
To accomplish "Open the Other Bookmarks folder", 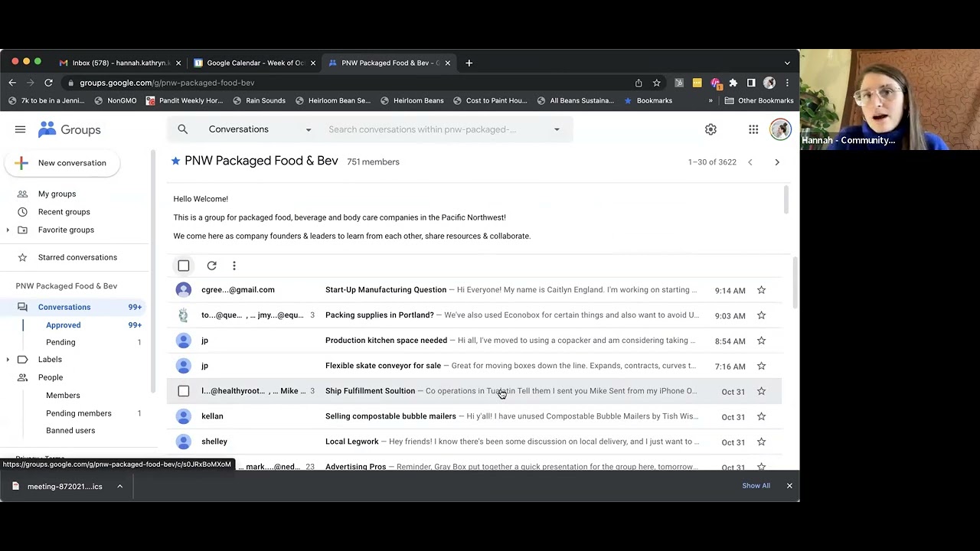I will pos(759,100).
